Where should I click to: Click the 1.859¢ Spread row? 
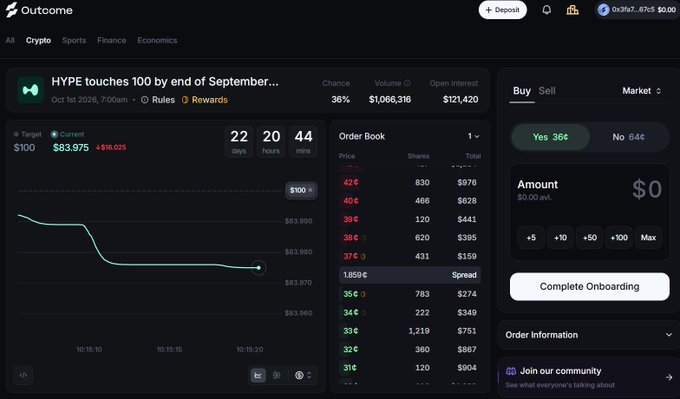[410, 275]
